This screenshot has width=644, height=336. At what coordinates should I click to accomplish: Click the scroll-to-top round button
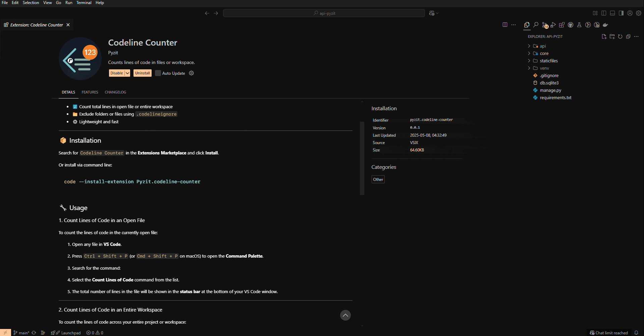tap(345, 315)
